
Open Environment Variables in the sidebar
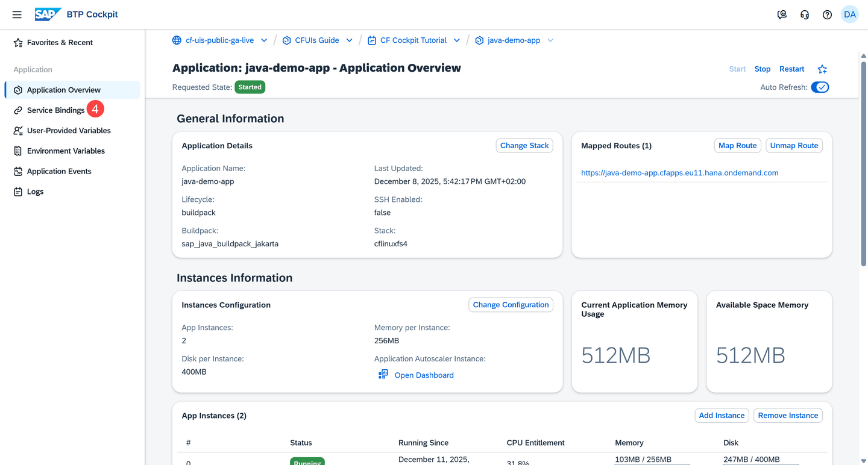point(72,151)
